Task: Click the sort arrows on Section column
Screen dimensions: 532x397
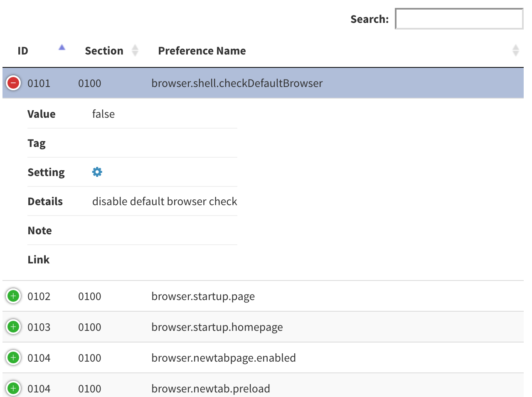Action: click(135, 50)
